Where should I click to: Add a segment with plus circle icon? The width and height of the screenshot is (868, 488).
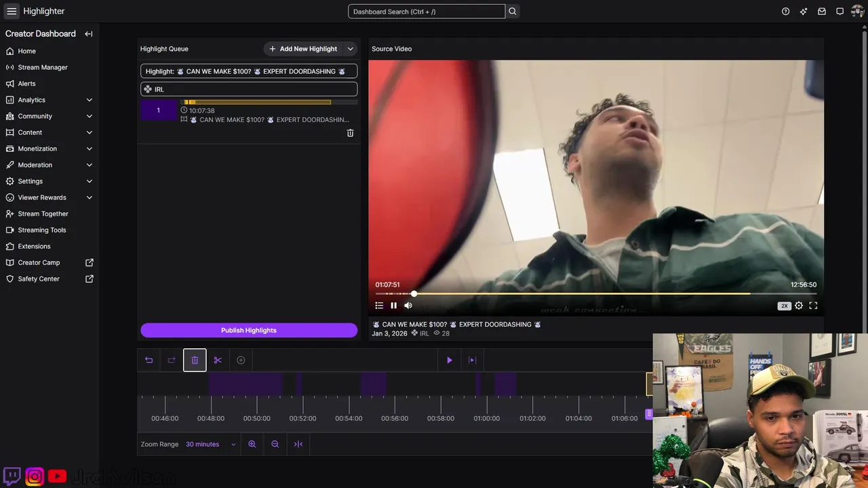(241, 360)
